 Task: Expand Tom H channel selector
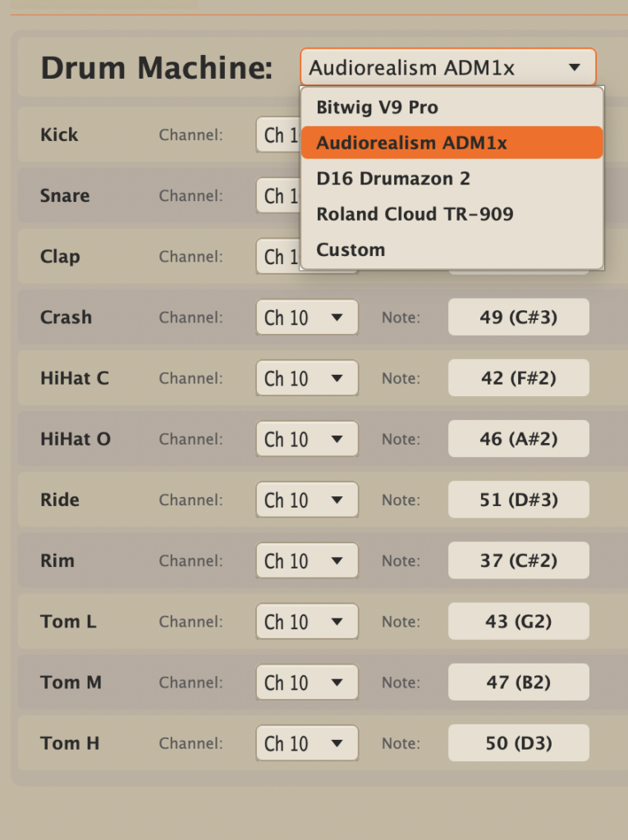pyautogui.click(x=307, y=743)
